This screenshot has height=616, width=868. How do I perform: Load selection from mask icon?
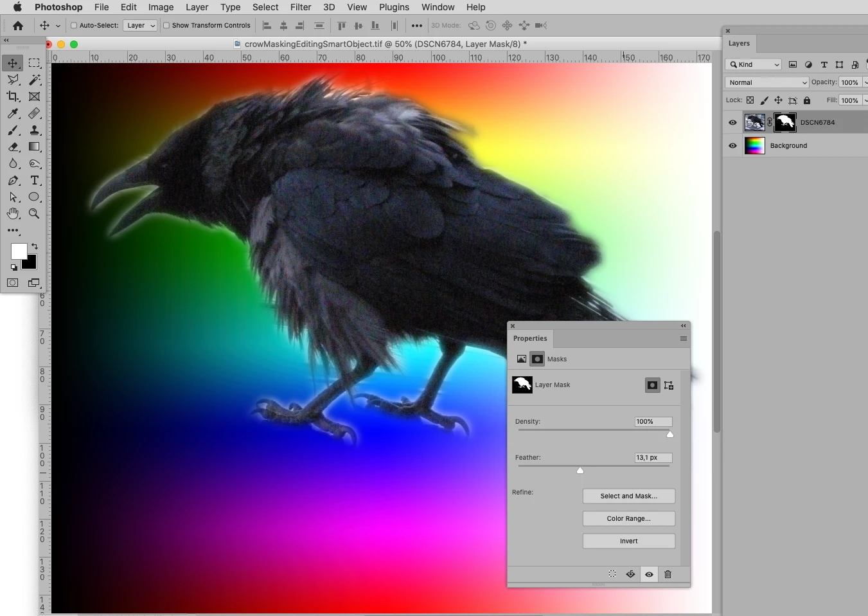(612, 574)
